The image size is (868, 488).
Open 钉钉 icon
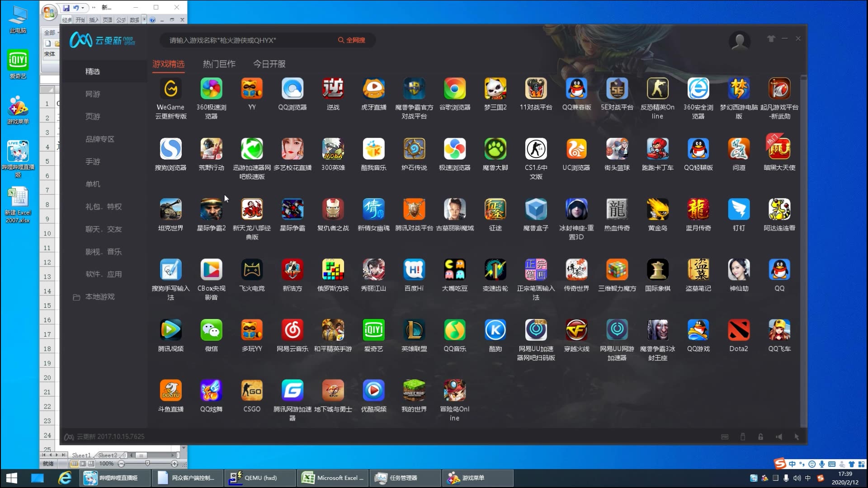[739, 209]
